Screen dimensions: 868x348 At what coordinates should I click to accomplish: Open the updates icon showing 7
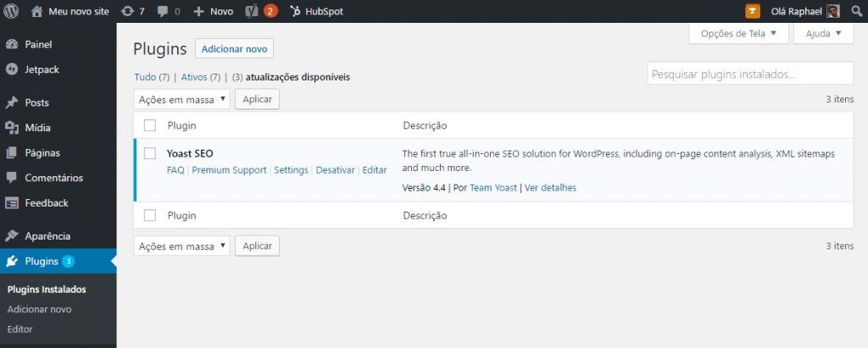pos(127,11)
